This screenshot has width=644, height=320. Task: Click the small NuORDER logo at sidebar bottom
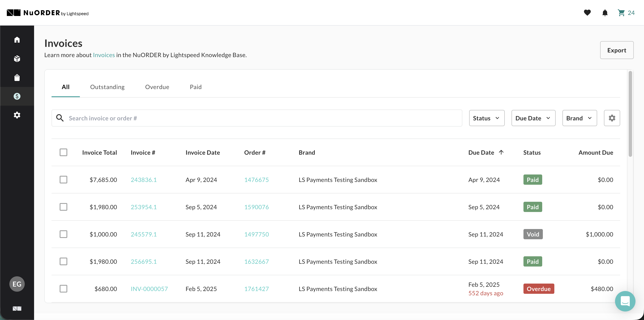pyautogui.click(x=17, y=308)
